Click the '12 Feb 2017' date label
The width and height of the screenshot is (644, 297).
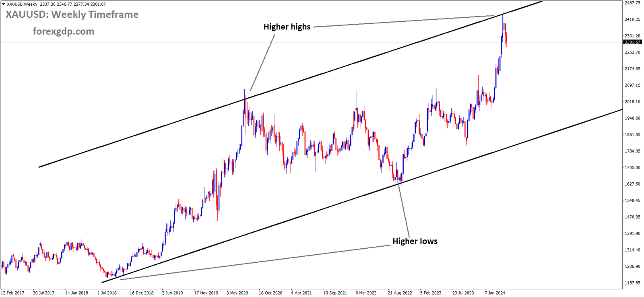[12, 293]
